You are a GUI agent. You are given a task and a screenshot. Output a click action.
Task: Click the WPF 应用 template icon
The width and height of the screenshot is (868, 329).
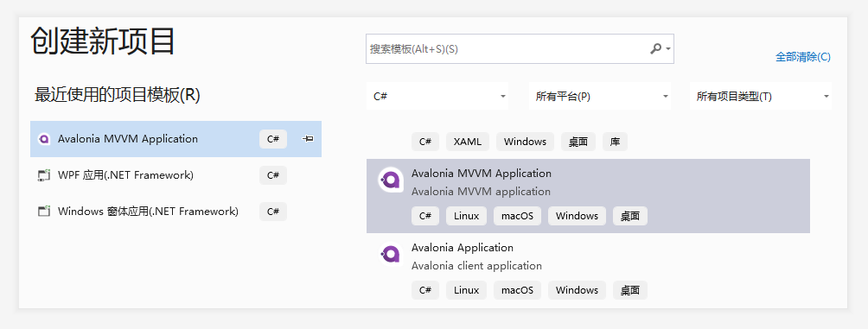point(44,175)
